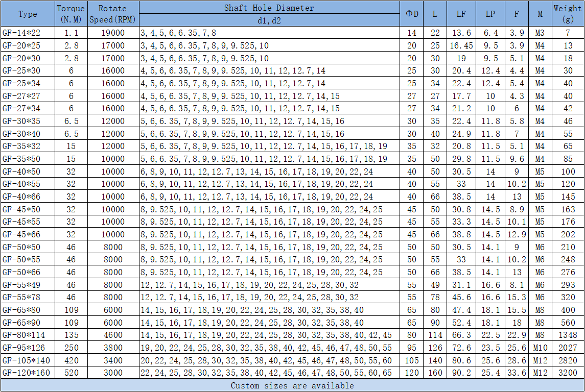Click the F value 33.6
The width and height of the screenshot is (585, 392).
pyautogui.click(x=517, y=373)
